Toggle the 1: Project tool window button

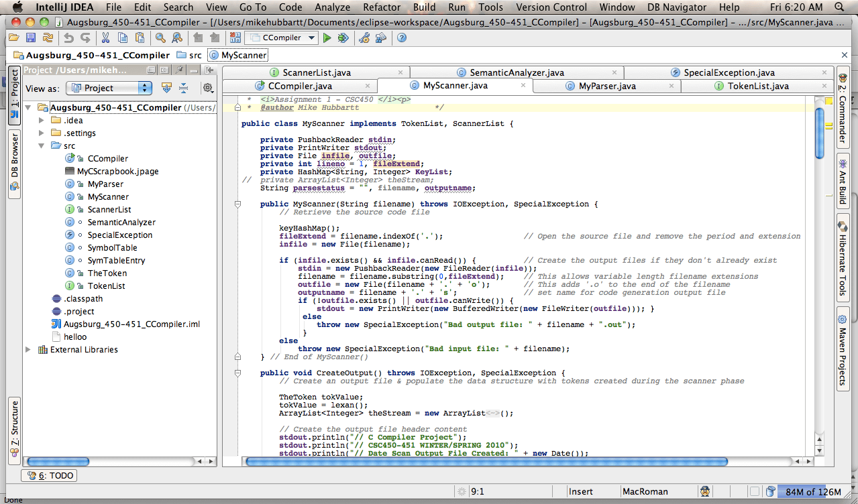click(13, 95)
